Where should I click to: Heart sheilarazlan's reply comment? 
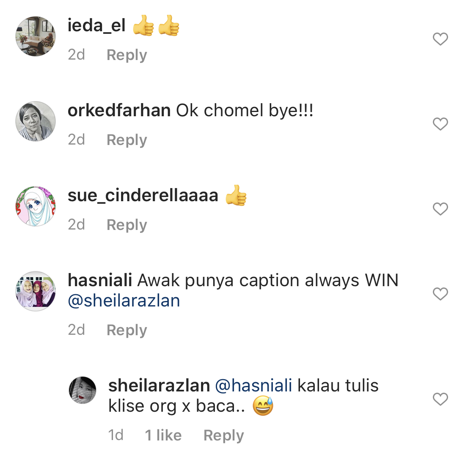[x=440, y=399]
